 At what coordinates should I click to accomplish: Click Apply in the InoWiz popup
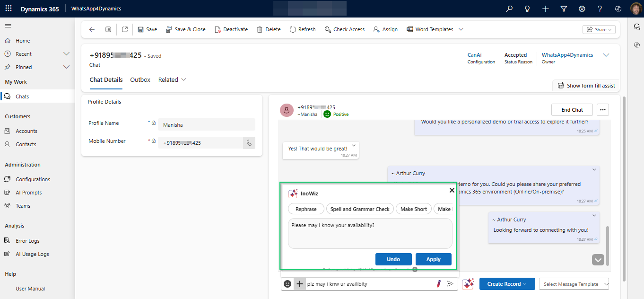coord(433,259)
